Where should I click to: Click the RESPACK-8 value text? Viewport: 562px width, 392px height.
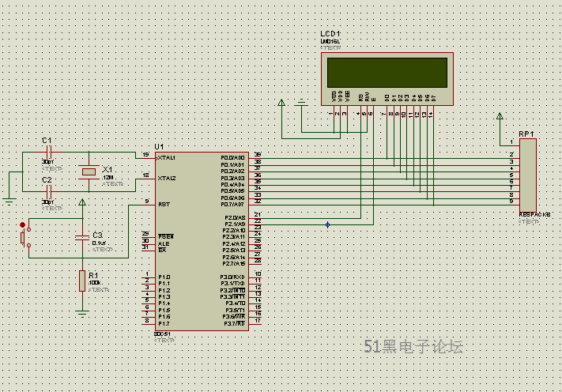[534, 215]
